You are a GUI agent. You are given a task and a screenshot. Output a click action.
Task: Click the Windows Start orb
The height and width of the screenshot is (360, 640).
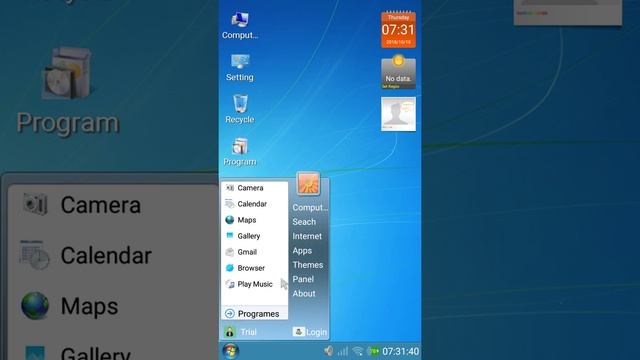point(231,351)
